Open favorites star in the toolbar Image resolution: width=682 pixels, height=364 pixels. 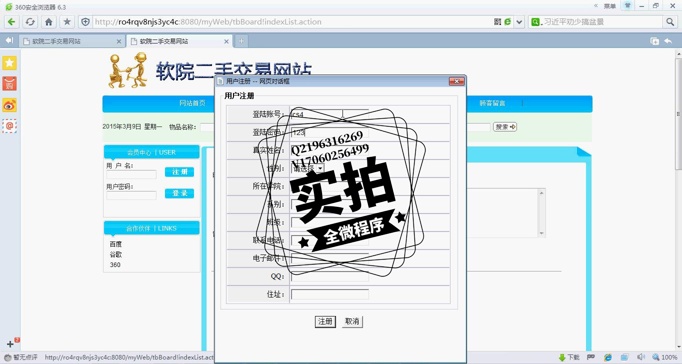tap(67, 22)
